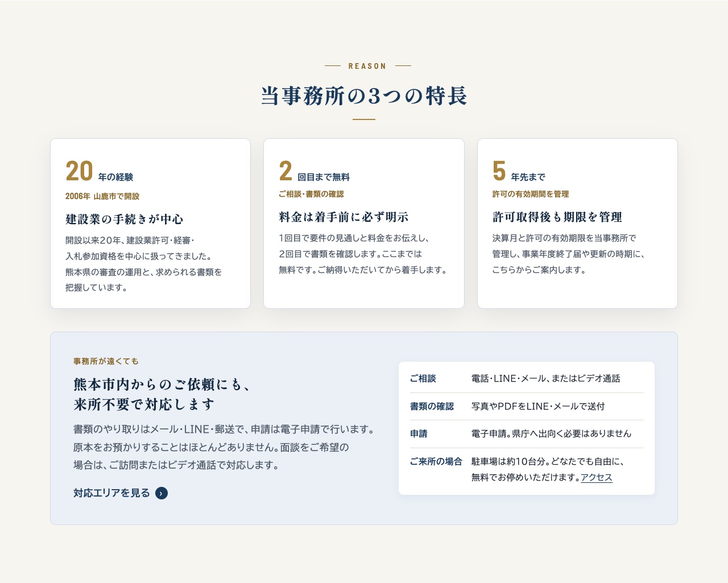The height and width of the screenshot is (583, 728).
Task: Click the large number 5
Action: coord(499,171)
